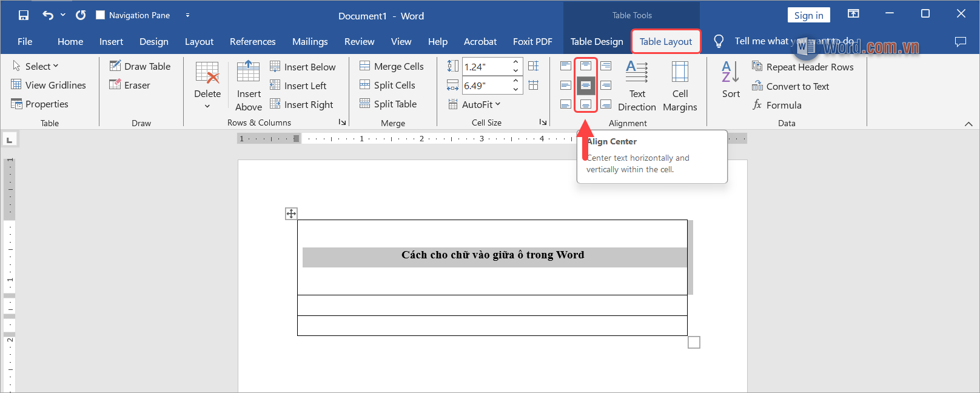This screenshot has width=980, height=393.
Task: Select Align Top Right
Action: tap(606, 65)
